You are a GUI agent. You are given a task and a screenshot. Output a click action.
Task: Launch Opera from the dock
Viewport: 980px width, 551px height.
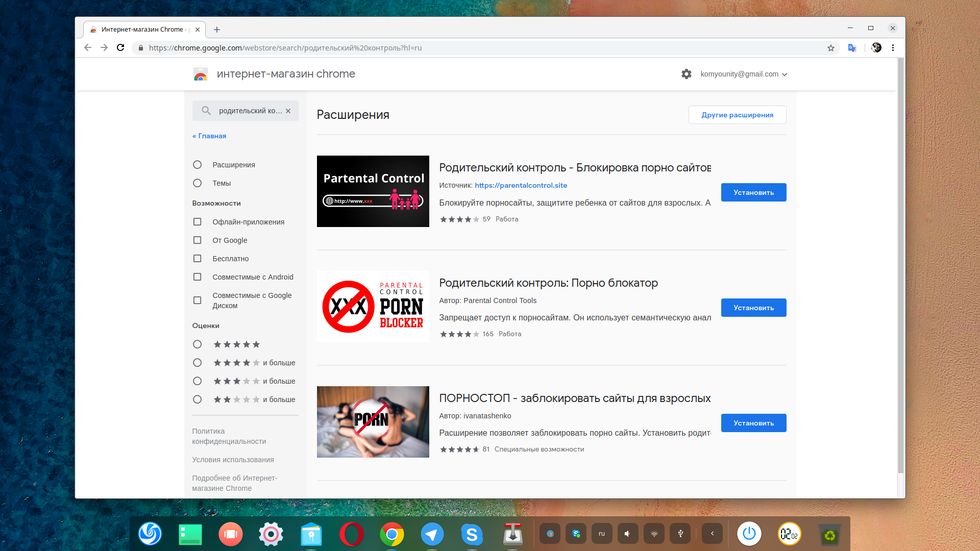[352, 534]
